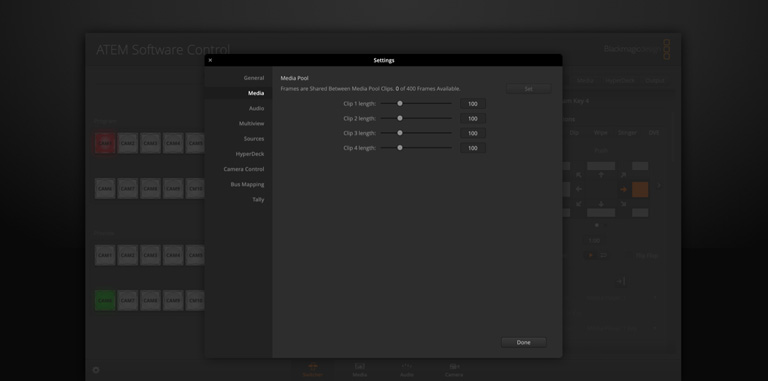
Task: Go to the Multiview settings section
Action: click(251, 123)
